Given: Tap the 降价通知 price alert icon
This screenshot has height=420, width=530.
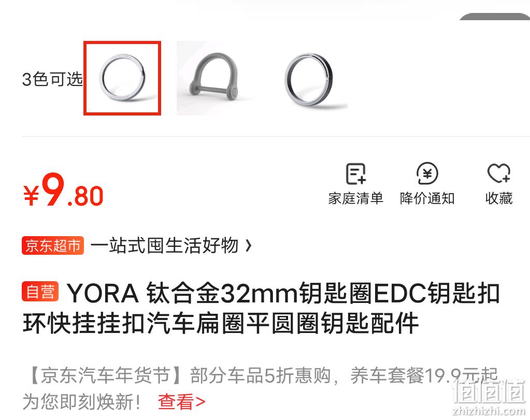Looking at the screenshot, I should (x=427, y=173).
